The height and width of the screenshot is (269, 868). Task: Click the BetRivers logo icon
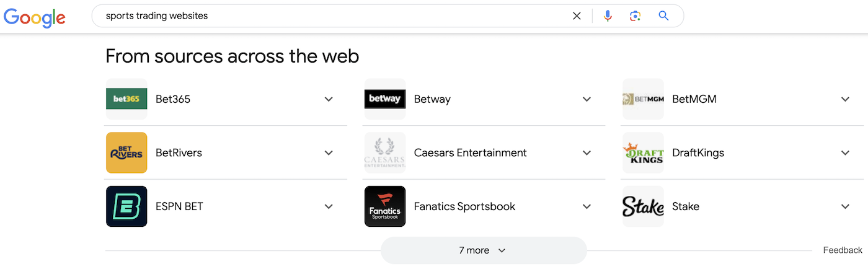[x=126, y=152]
